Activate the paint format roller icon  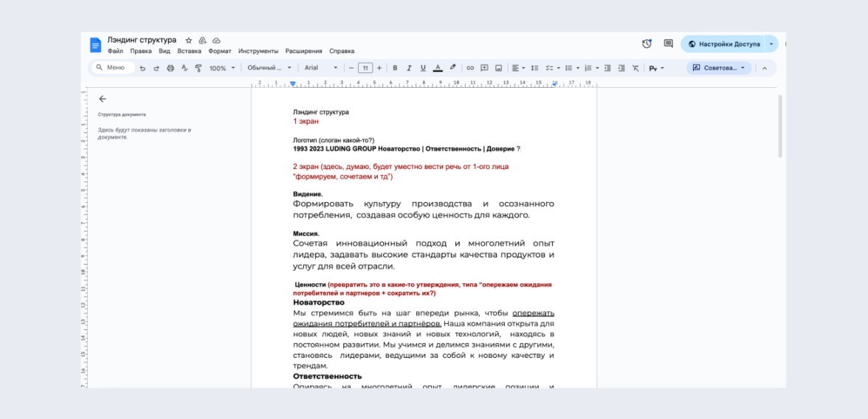198,68
